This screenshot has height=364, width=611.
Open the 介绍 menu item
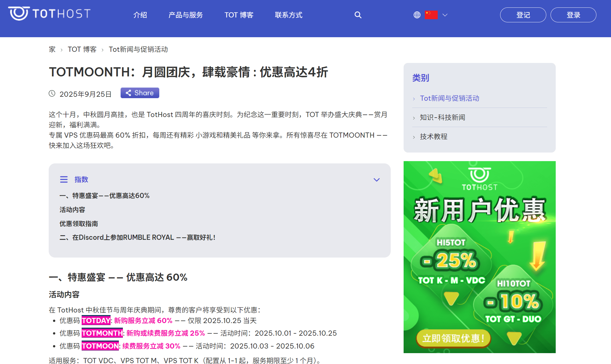140,15
